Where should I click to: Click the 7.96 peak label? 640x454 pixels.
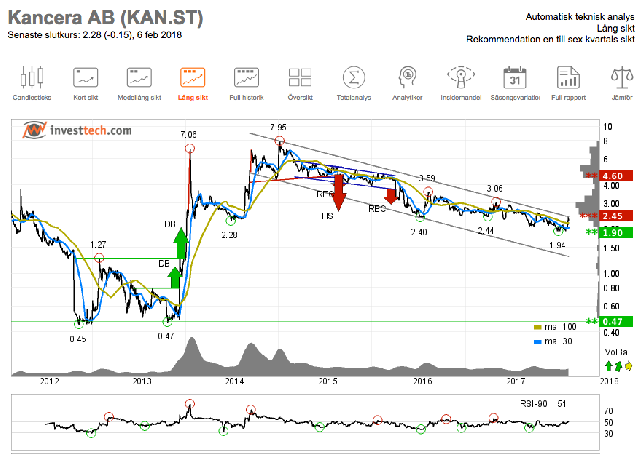click(x=278, y=127)
